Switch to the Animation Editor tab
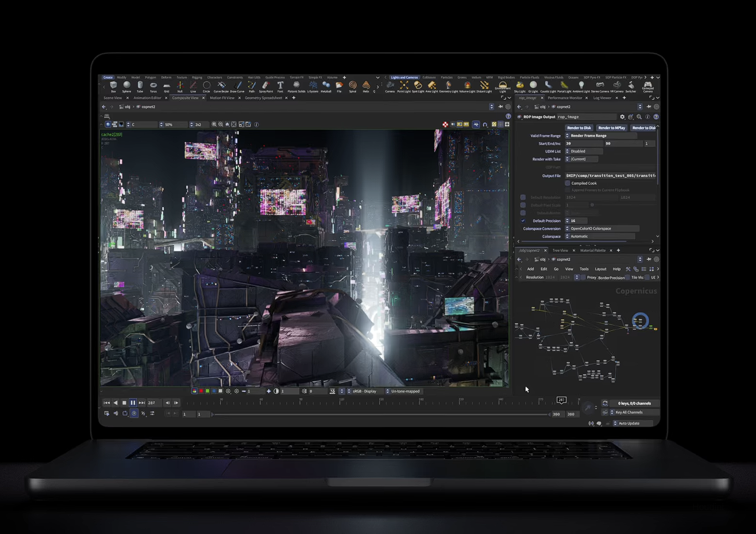Viewport: 756px width, 534px height. pyautogui.click(x=148, y=98)
